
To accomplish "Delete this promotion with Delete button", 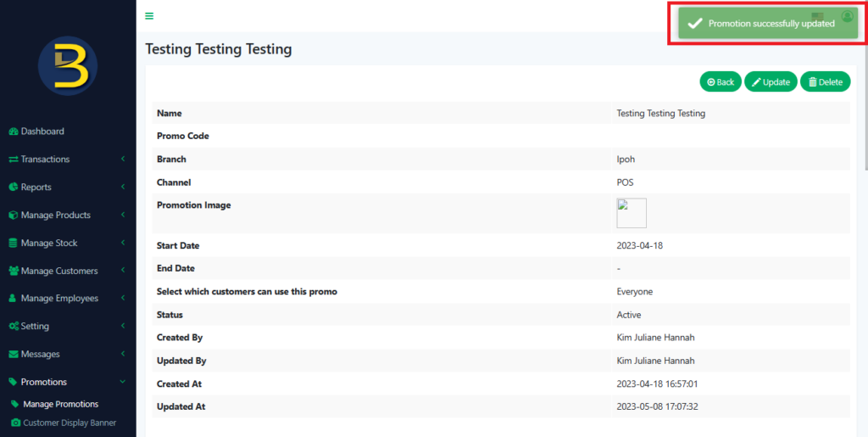I will (825, 82).
